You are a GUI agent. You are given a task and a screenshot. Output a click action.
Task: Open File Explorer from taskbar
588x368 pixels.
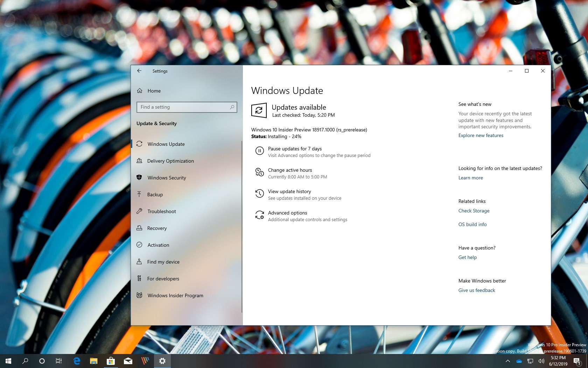(93, 361)
